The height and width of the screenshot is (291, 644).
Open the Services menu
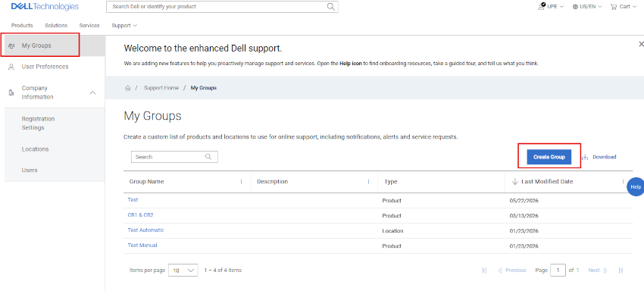(89, 26)
